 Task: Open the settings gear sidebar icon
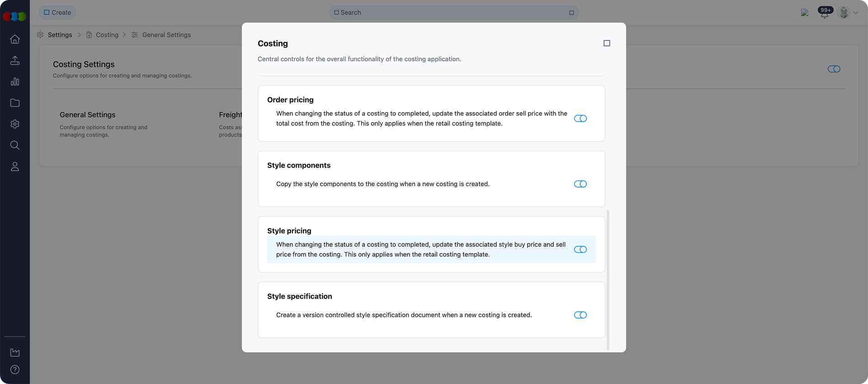pyautogui.click(x=15, y=124)
